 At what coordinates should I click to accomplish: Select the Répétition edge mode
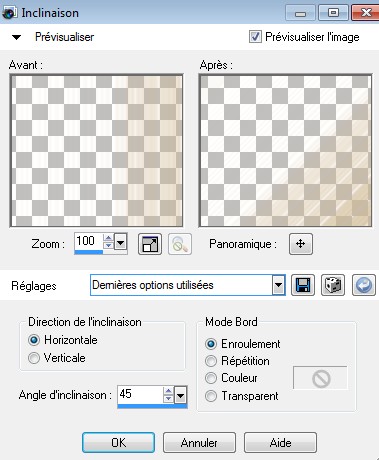pyautogui.click(x=211, y=361)
